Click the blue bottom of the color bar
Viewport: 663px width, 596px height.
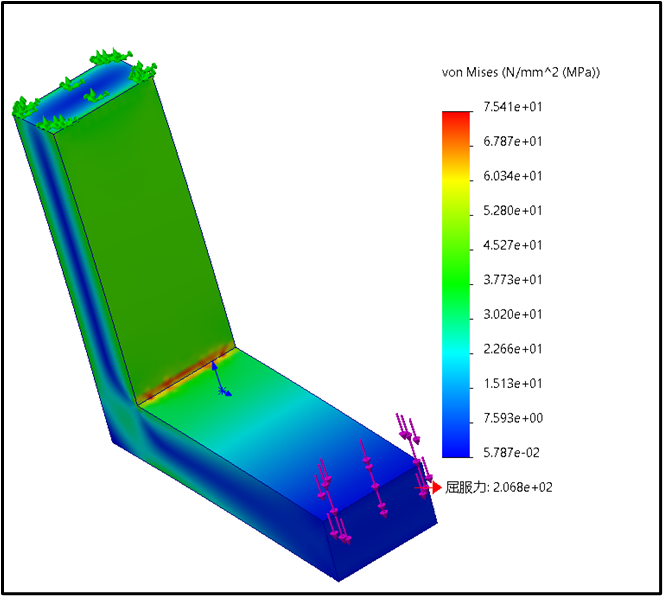(456, 445)
